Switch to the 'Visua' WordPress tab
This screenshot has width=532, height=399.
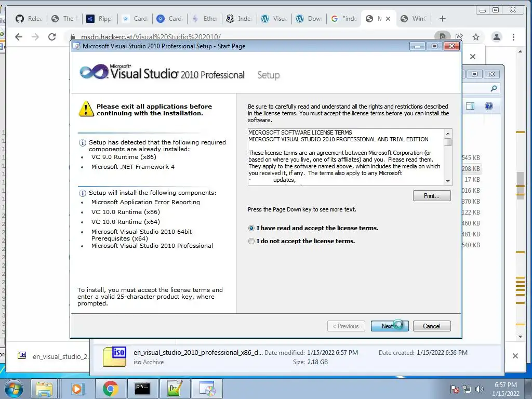pyautogui.click(x=274, y=19)
